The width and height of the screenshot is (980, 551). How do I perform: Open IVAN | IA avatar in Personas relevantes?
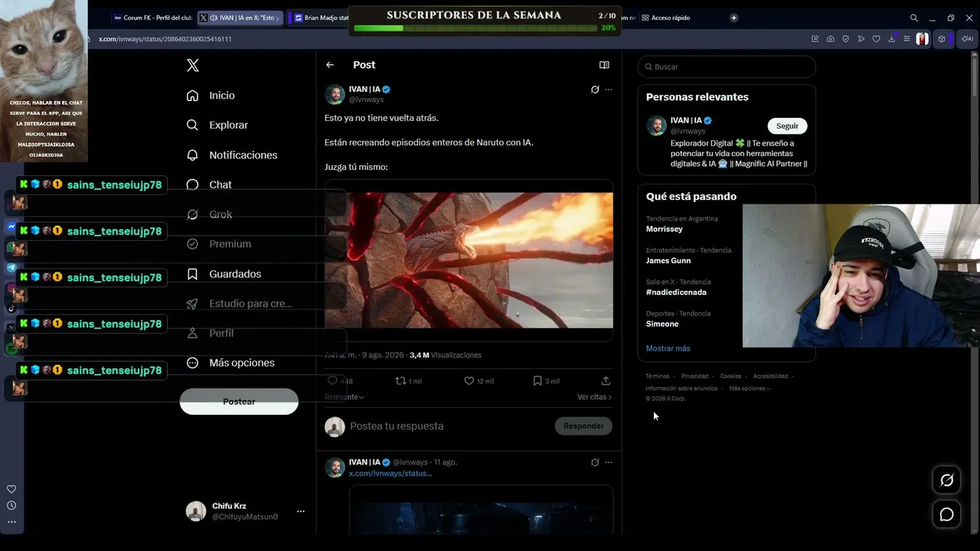click(656, 126)
